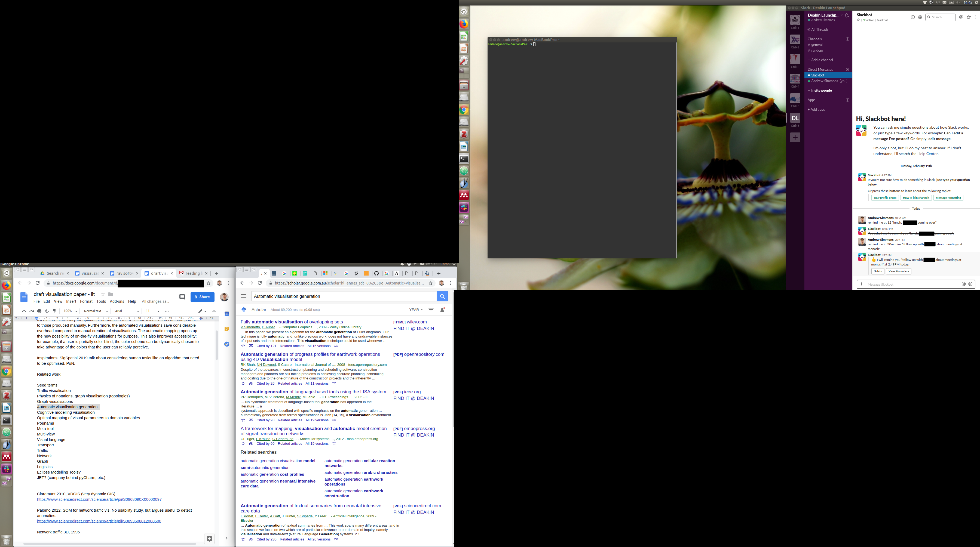This screenshot has height=547, width=980.
Task: Click the print icon in Docs toolbar
Action: point(39,311)
